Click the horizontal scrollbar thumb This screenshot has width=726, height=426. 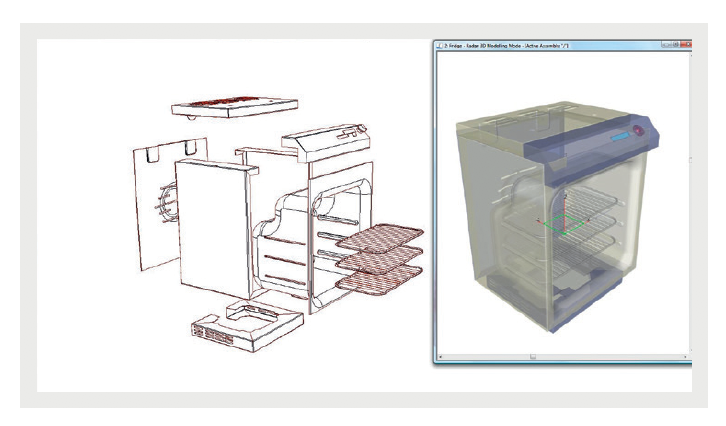[x=533, y=357]
